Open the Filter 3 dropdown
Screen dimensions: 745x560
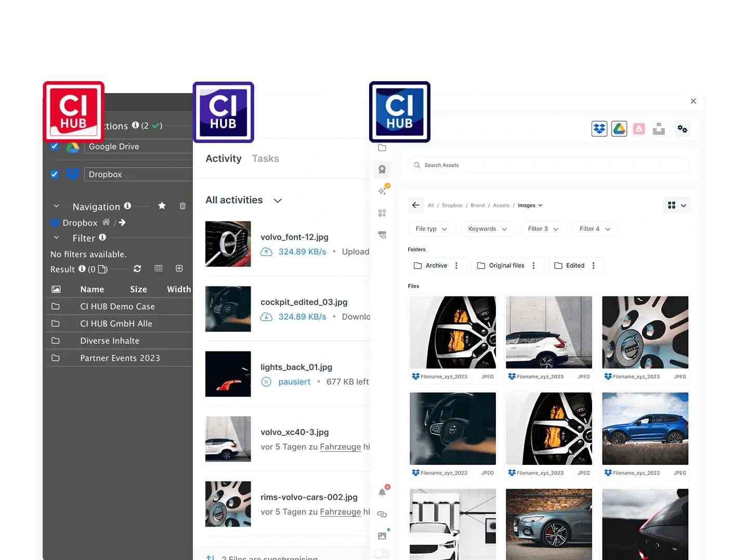click(543, 229)
